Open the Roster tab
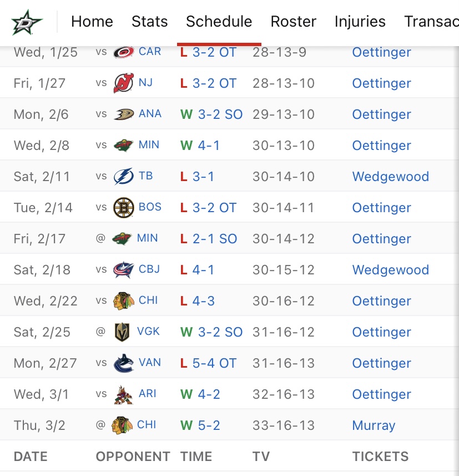This screenshot has height=476, width=459. [294, 22]
